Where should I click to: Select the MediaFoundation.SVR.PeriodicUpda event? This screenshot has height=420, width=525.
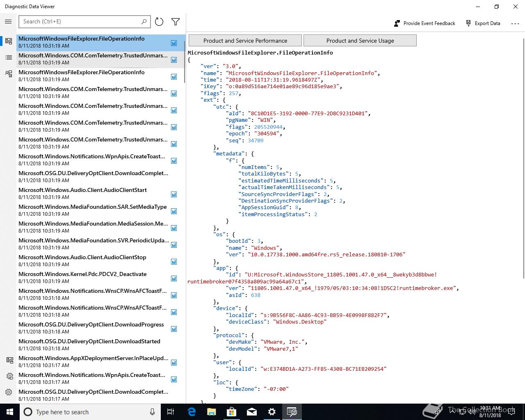[x=100, y=244]
